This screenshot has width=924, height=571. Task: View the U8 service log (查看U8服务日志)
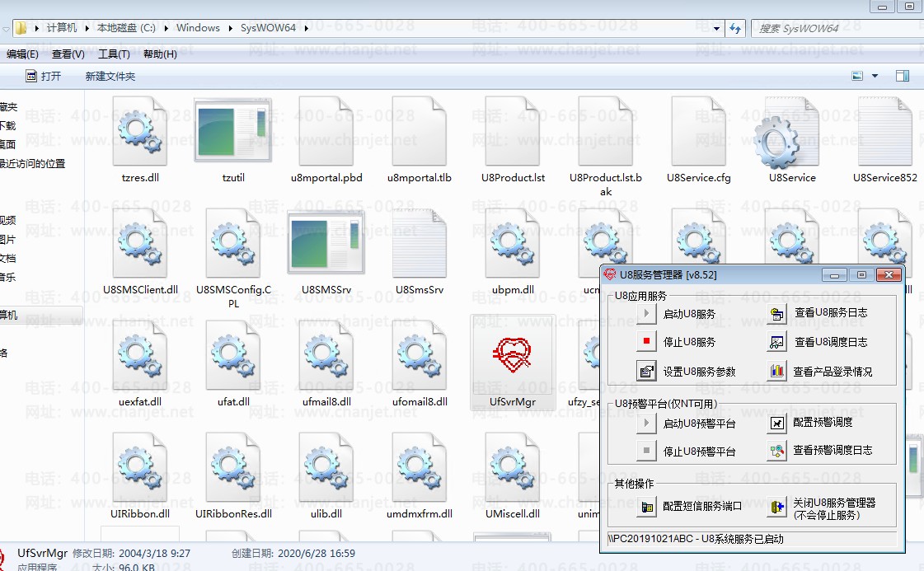tap(776, 313)
